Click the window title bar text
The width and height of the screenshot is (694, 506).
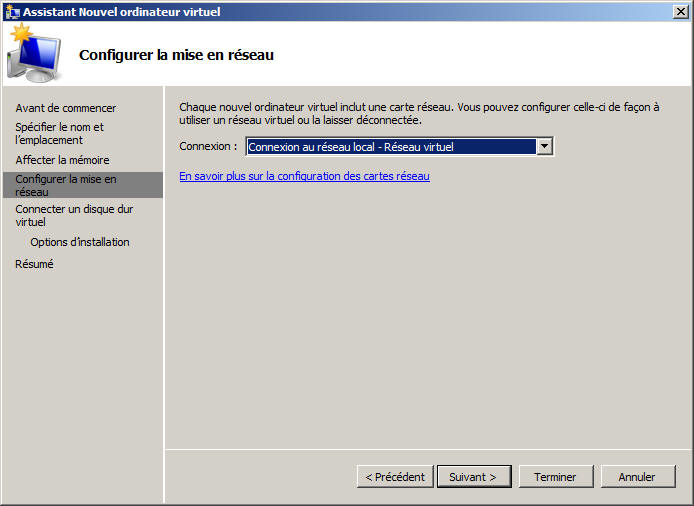pos(122,11)
